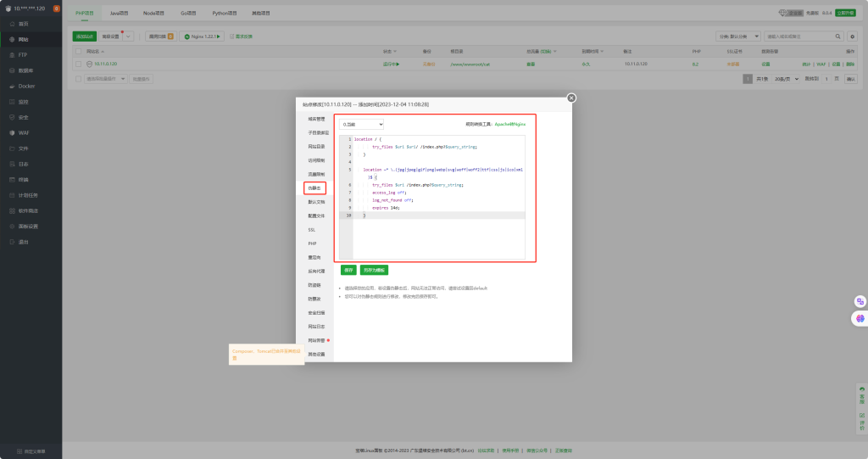This screenshot has height=459, width=868.
Task: Tick the checkbox beside the batch operation dropdown
Action: [78, 79]
